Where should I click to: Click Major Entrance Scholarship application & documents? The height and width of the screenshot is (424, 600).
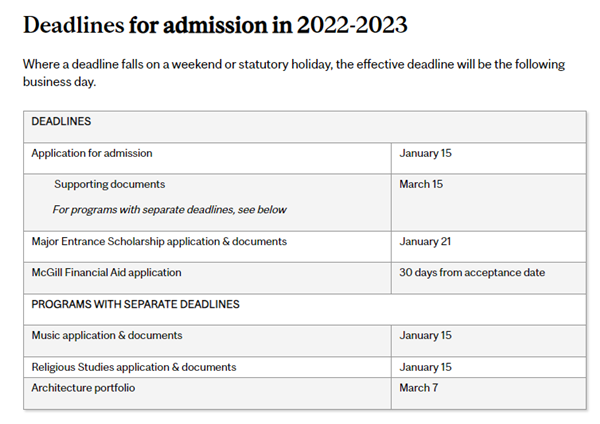[x=159, y=241]
